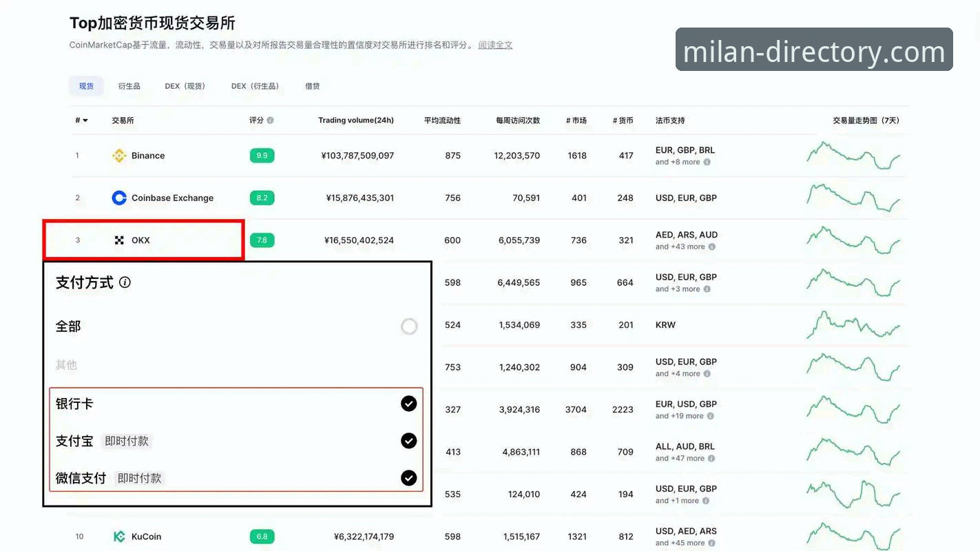Select the 其他 section label
The image size is (980, 551).
click(66, 365)
